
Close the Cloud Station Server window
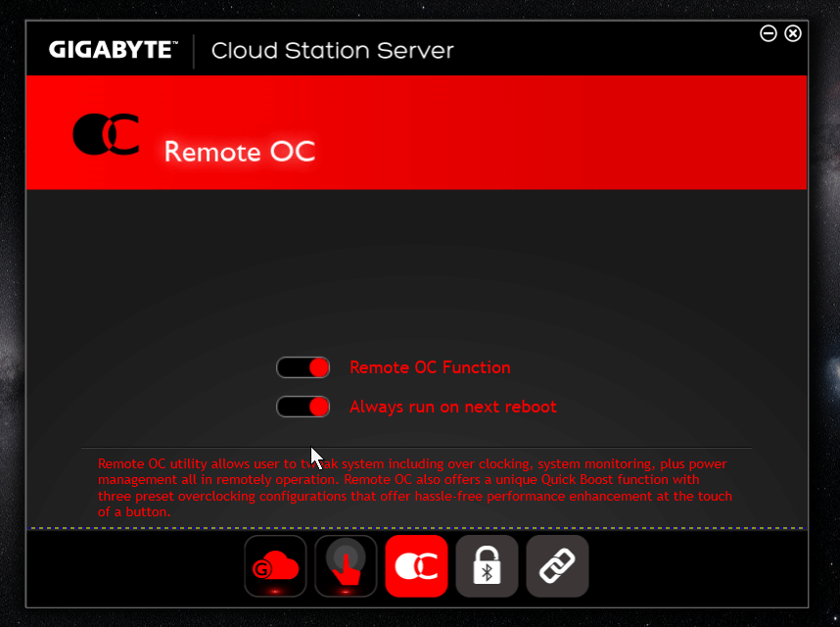[793, 33]
